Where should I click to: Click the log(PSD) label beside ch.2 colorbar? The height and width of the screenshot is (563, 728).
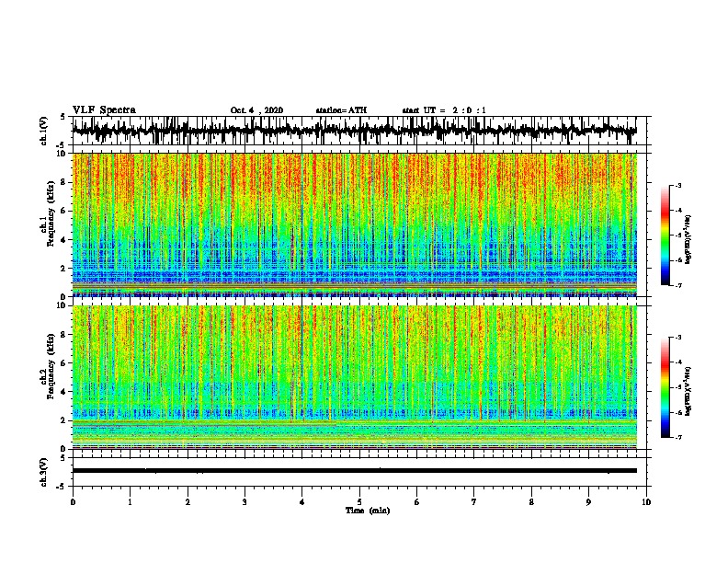tap(688, 391)
